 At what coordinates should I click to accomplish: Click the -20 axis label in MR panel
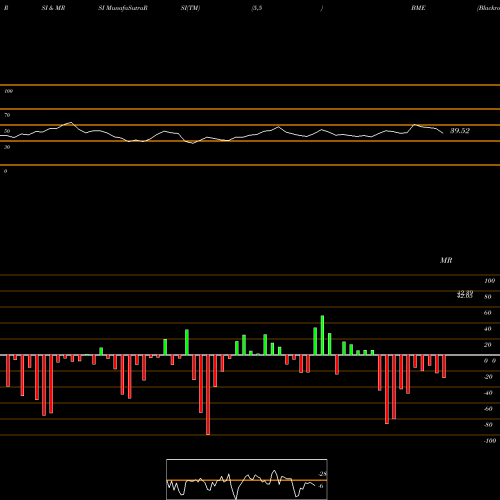(488, 377)
